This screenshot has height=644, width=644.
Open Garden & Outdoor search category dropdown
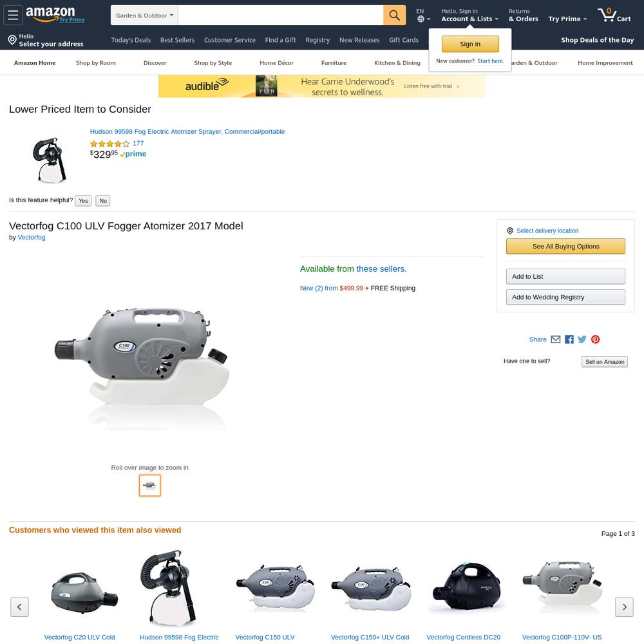click(144, 15)
